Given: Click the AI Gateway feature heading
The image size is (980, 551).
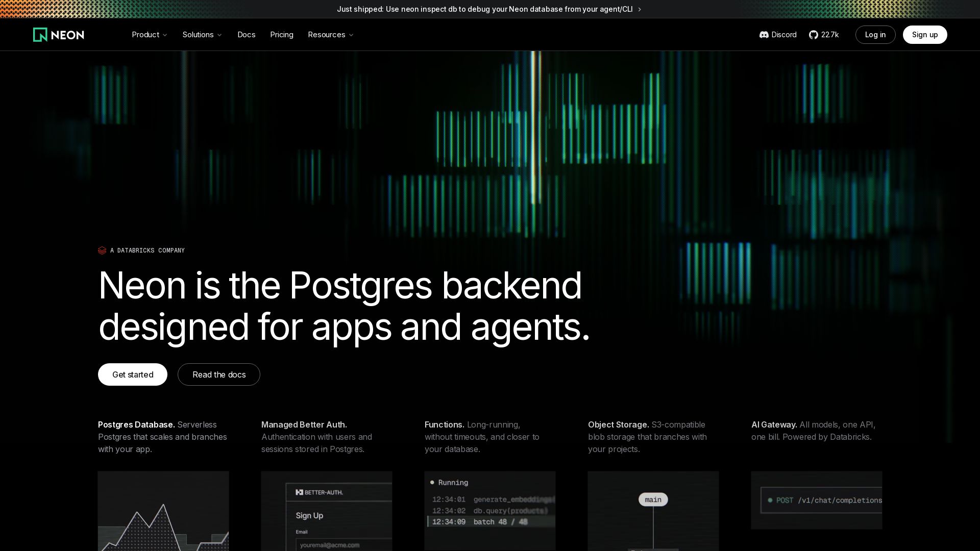Looking at the screenshot, I should click(774, 424).
